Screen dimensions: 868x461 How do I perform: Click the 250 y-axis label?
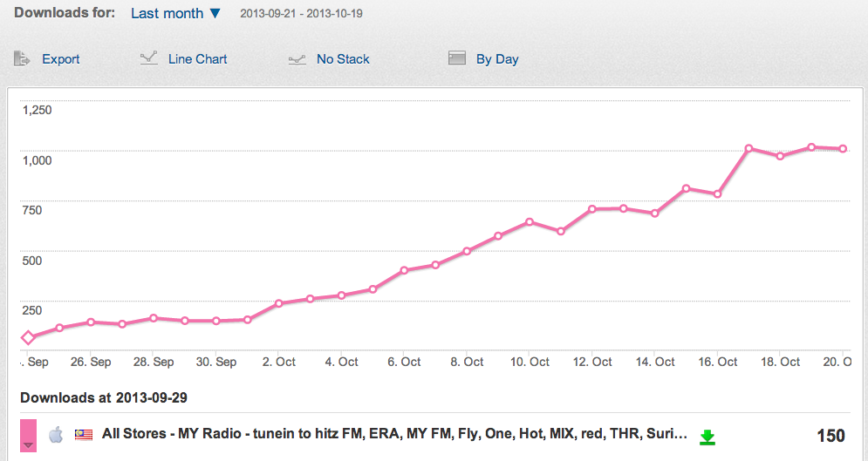32,310
